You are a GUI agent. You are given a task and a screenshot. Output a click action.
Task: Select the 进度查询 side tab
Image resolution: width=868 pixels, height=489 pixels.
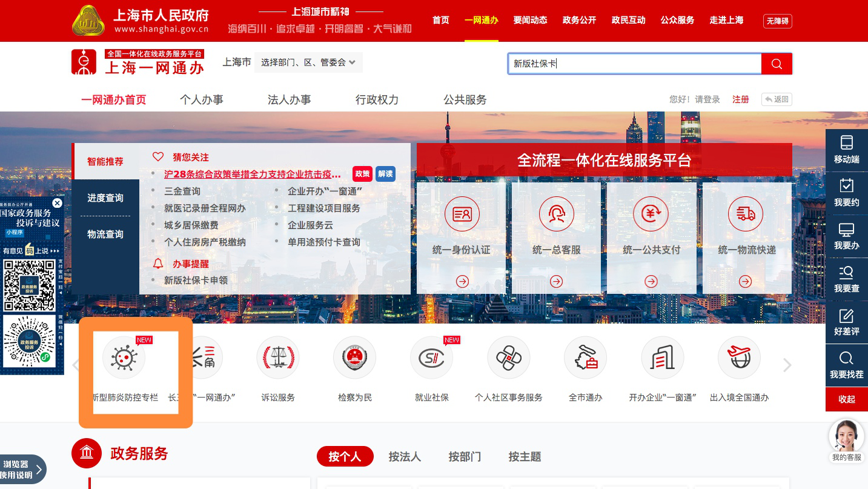(105, 198)
